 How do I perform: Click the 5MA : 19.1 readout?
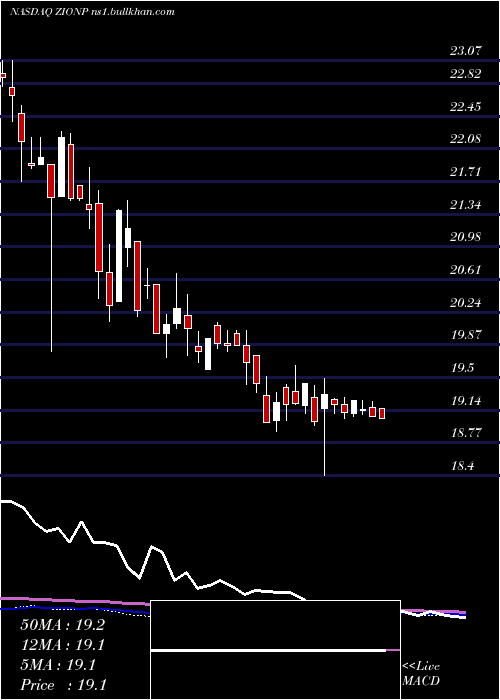pyautogui.click(x=58, y=665)
